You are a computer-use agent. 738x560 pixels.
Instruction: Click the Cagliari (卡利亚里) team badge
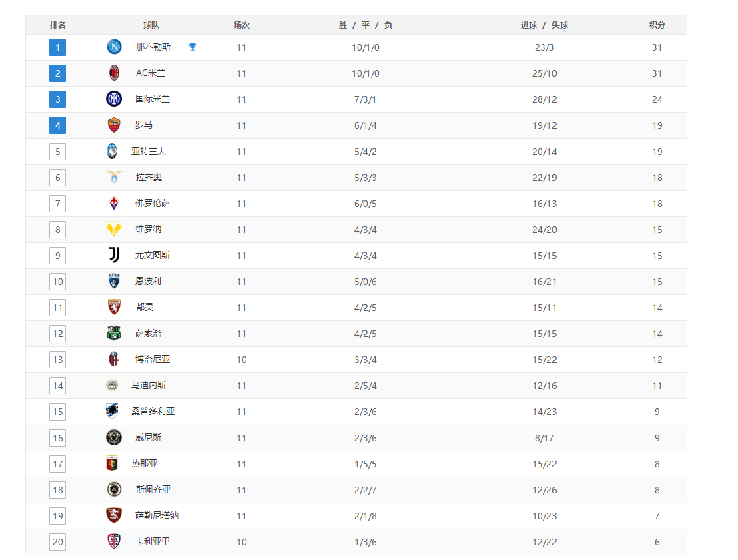[x=114, y=541]
